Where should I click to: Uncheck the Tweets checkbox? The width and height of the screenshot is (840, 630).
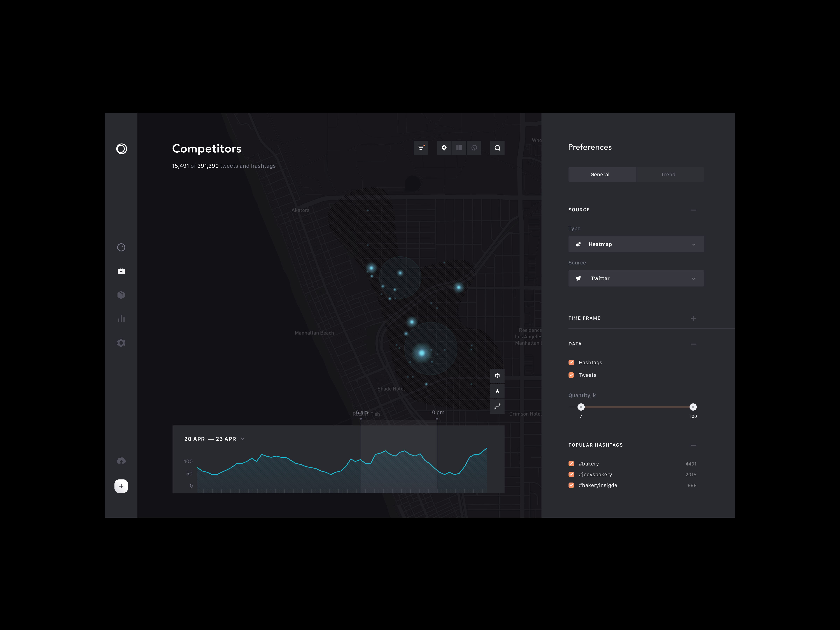pyautogui.click(x=571, y=375)
